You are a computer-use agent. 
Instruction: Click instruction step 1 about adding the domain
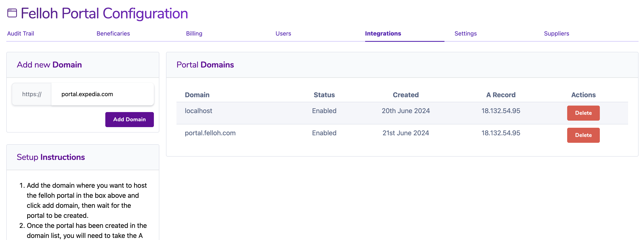click(87, 200)
